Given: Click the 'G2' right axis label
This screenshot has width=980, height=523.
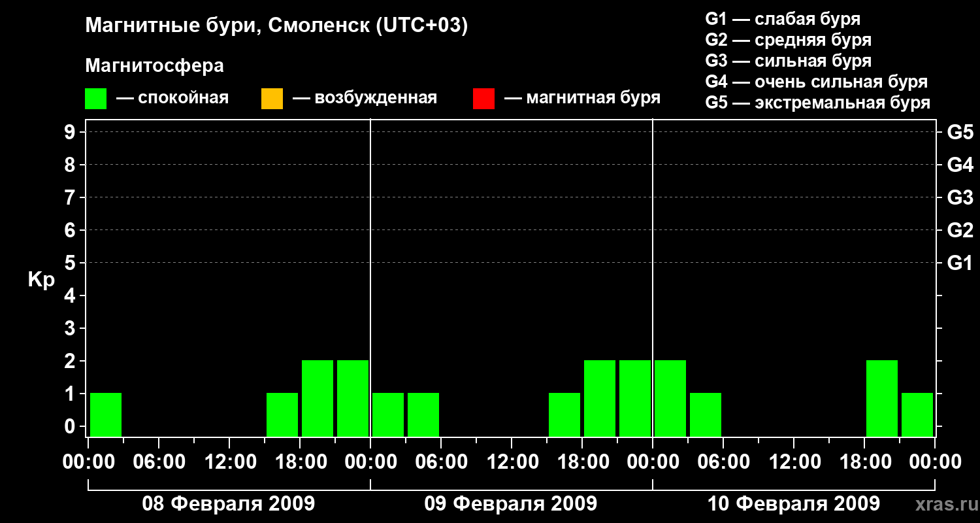Looking at the screenshot, I should click(960, 230).
